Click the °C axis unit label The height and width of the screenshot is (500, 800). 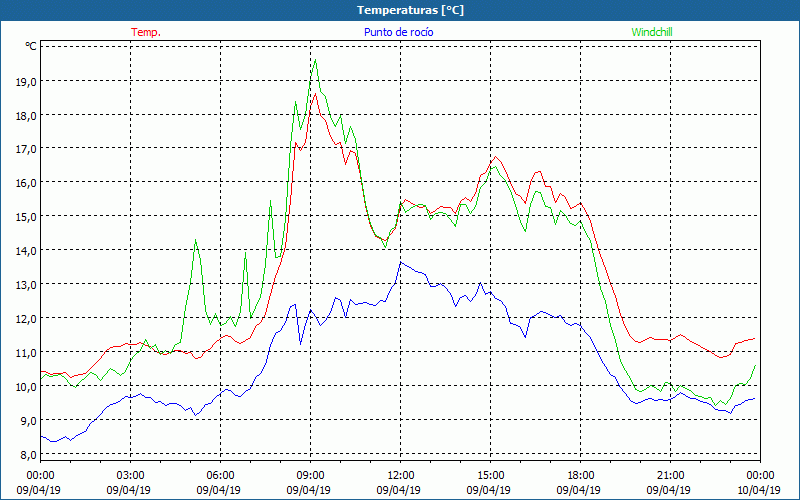pos(31,46)
